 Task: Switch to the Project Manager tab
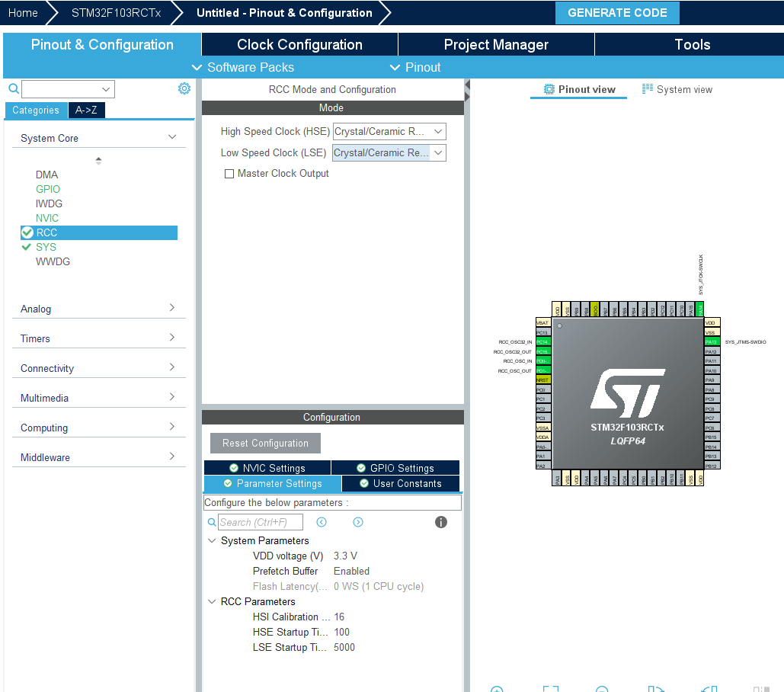(496, 44)
